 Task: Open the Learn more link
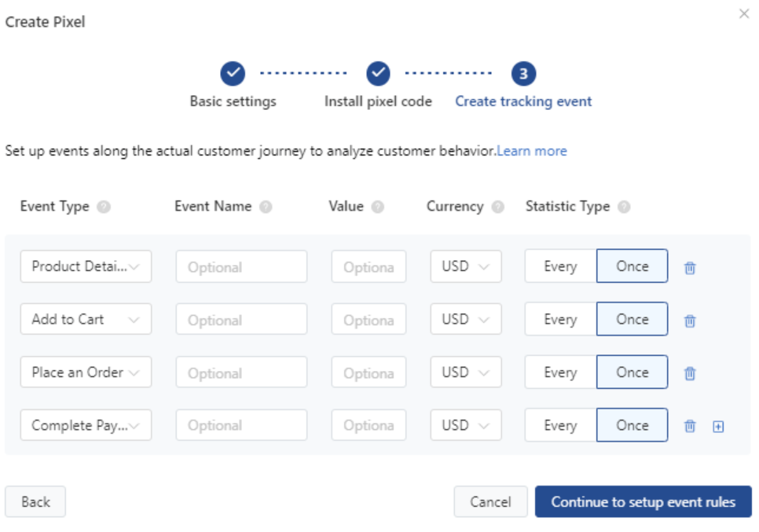(531, 151)
